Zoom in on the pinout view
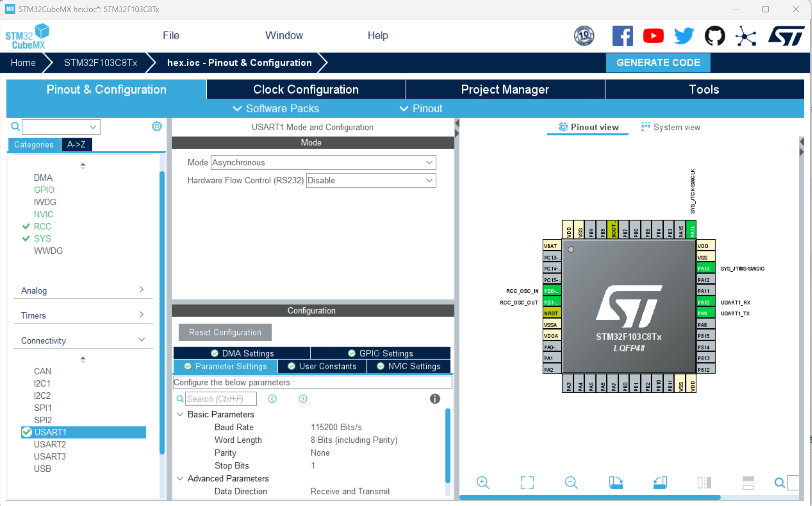The height and width of the screenshot is (506, 812). [x=483, y=482]
